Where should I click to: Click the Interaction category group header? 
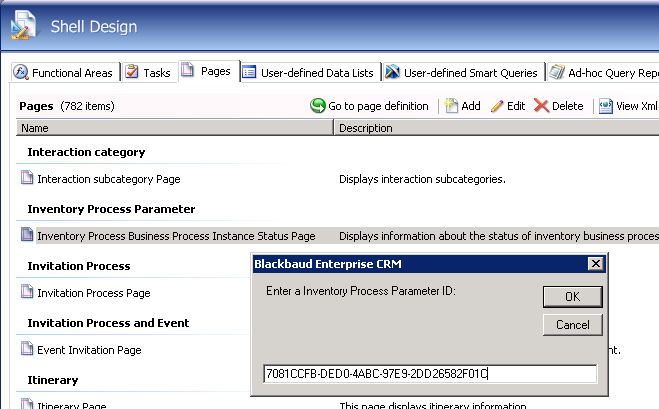click(86, 152)
